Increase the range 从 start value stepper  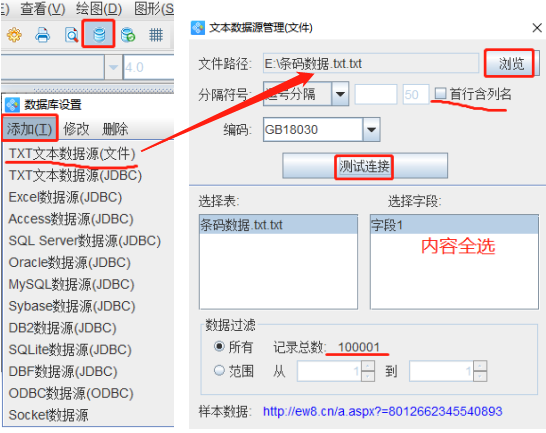(x=368, y=365)
